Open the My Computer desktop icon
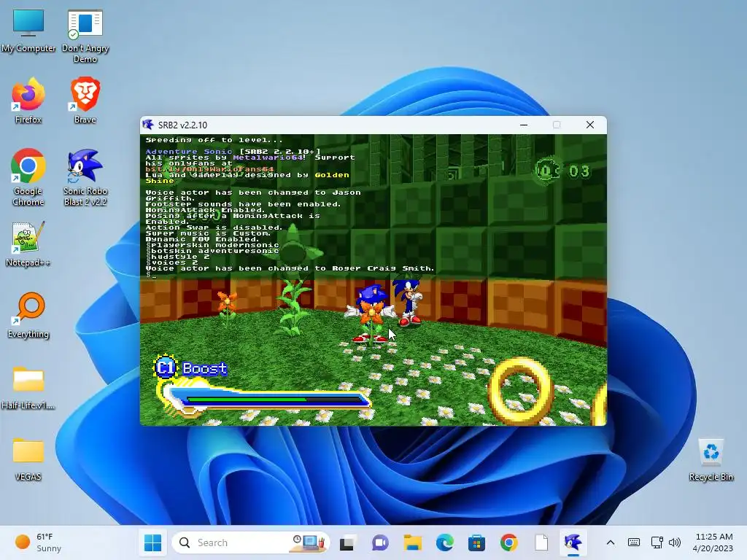This screenshot has width=747, height=560. (x=28, y=31)
